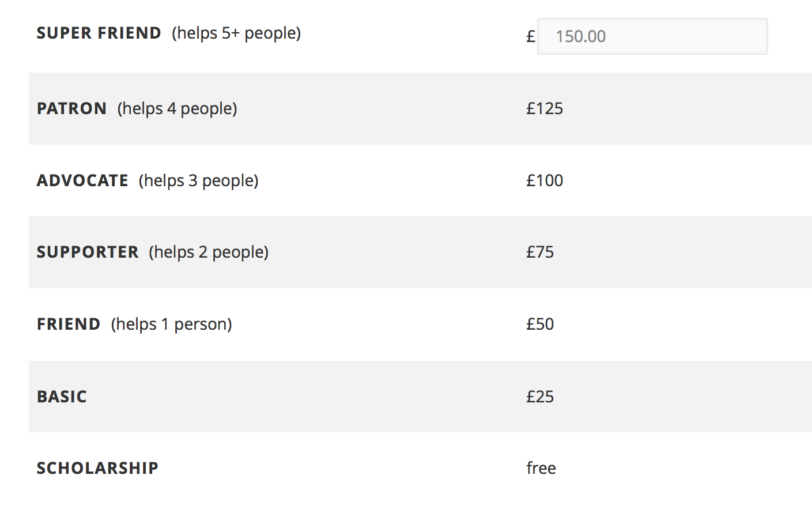Click the 'helps 2 people' description
Viewport: 812px width, 505px height.
209,252
